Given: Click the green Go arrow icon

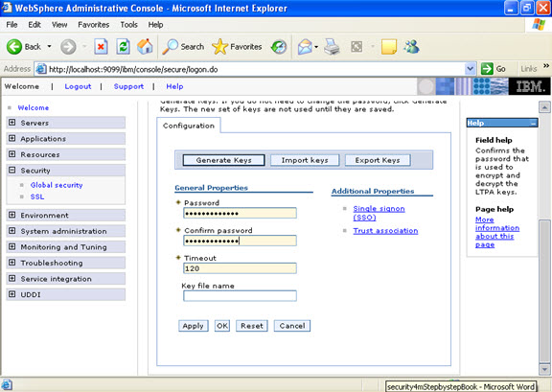Looking at the screenshot, I should click(x=487, y=69).
